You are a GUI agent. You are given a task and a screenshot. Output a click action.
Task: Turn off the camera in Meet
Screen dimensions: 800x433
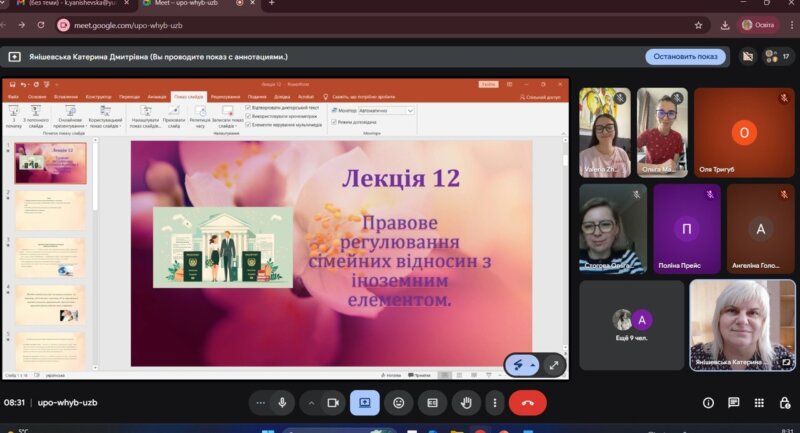point(333,402)
